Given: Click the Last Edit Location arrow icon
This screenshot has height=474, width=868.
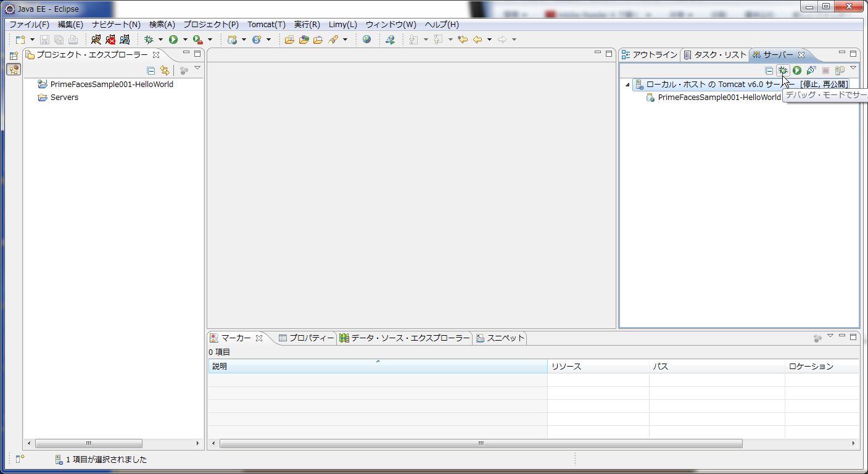Looking at the screenshot, I should coord(463,39).
